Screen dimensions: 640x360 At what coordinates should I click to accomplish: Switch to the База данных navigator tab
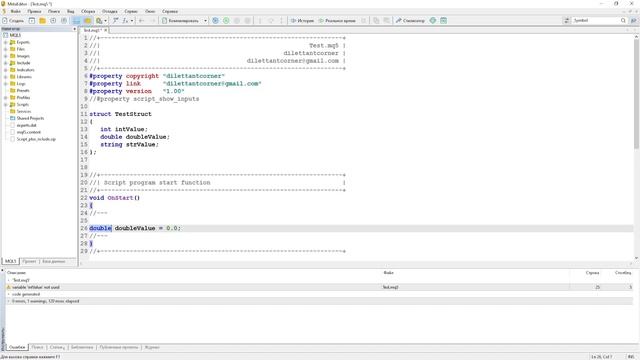click(54, 261)
